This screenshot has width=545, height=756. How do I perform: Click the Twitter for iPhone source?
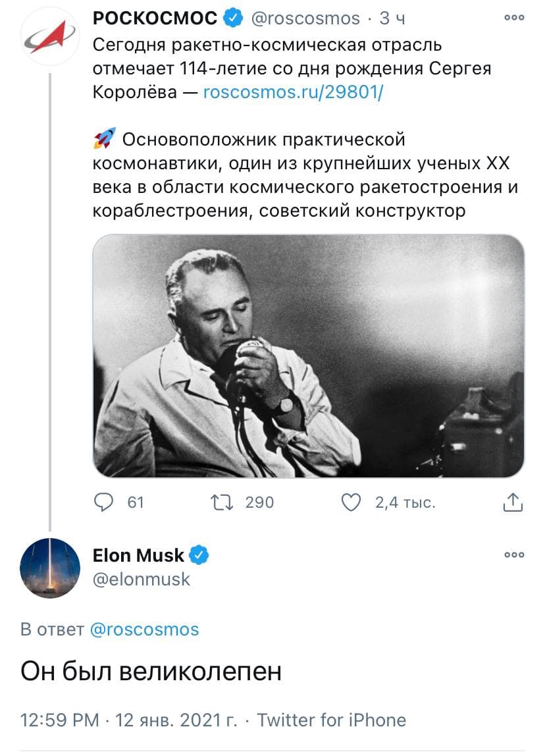[x=331, y=720]
